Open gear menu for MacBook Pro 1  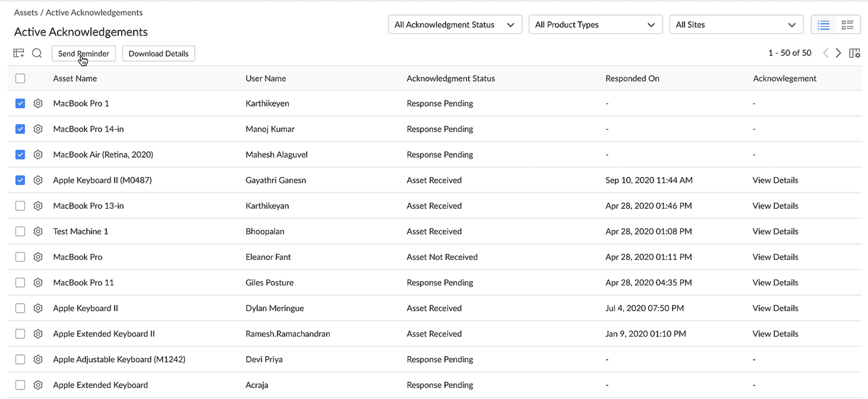[38, 103]
